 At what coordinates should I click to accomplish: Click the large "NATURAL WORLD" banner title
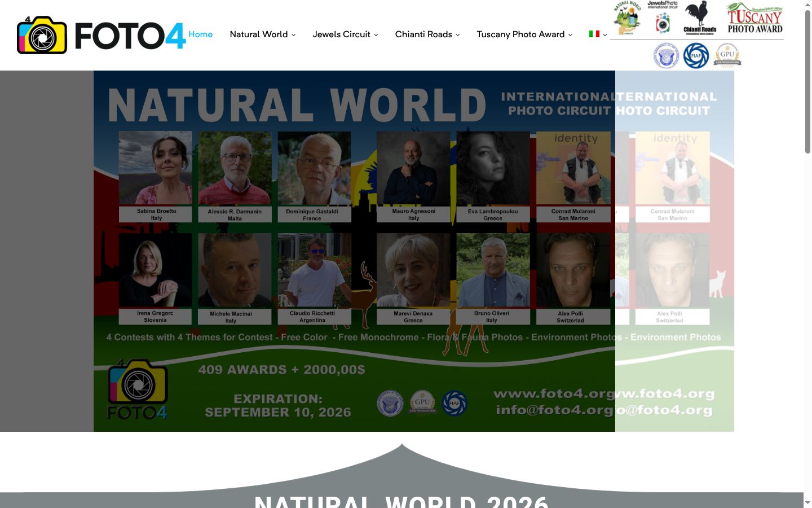tap(297, 105)
